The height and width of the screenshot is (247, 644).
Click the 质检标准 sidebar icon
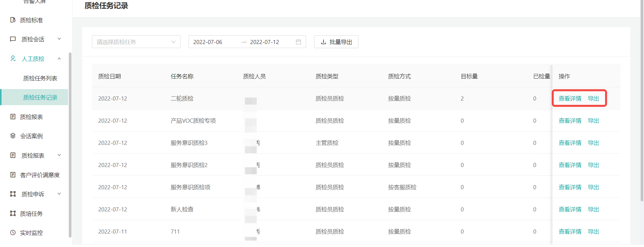pyautogui.click(x=13, y=20)
